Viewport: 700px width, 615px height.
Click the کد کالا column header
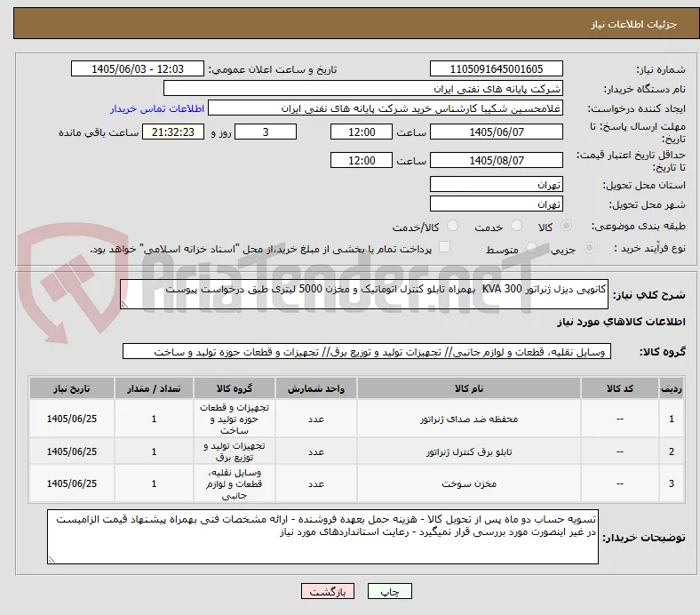pyautogui.click(x=620, y=388)
